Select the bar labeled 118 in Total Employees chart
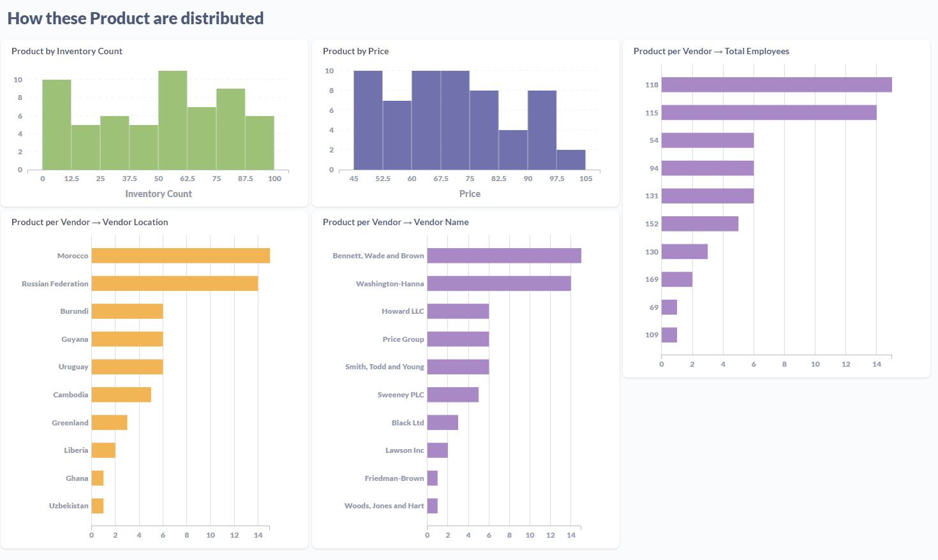938x560 pixels. [x=778, y=84]
